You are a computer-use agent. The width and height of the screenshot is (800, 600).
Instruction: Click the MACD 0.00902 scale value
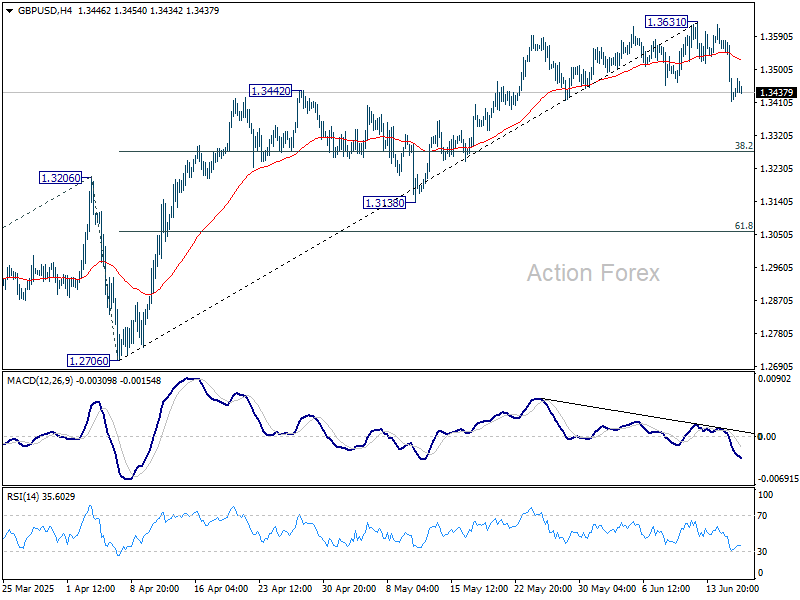774,379
